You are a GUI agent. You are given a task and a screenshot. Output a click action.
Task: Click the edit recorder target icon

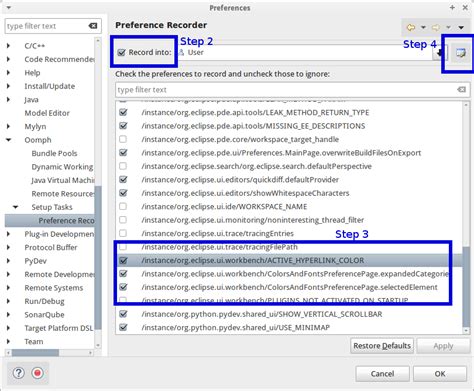click(461, 53)
